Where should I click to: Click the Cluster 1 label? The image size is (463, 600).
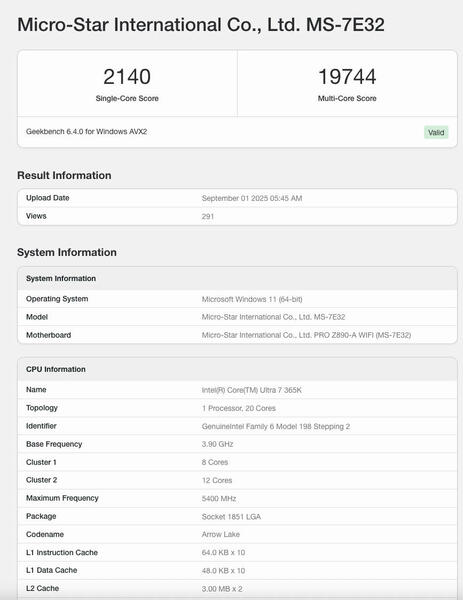pos(41,462)
